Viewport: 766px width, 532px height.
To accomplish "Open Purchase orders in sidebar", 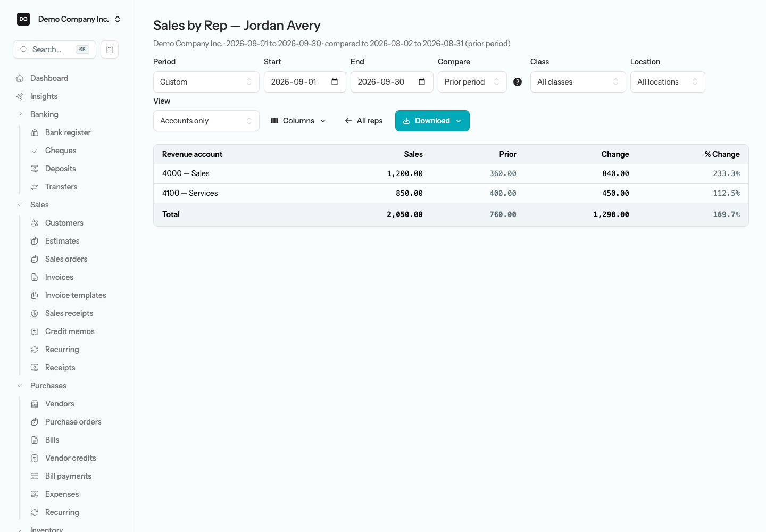I will click(x=73, y=422).
